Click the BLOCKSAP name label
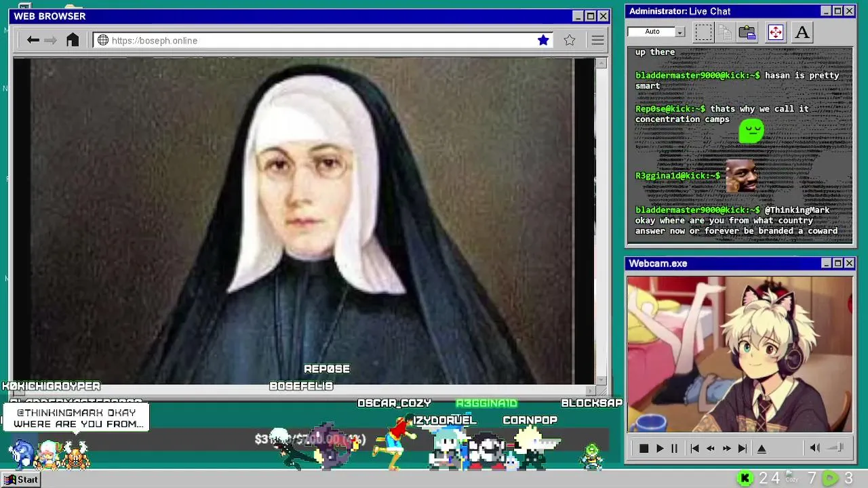Image resolution: width=868 pixels, height=488 pixels. (x=591, y=403)
